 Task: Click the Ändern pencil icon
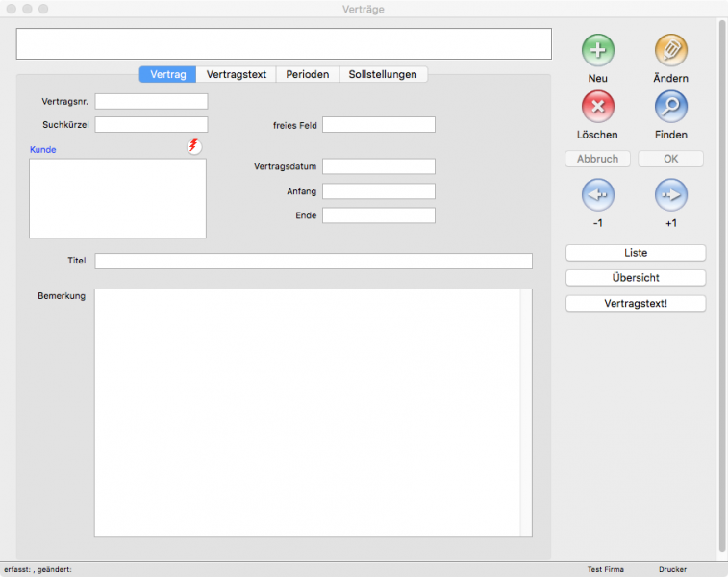(670, 50)
